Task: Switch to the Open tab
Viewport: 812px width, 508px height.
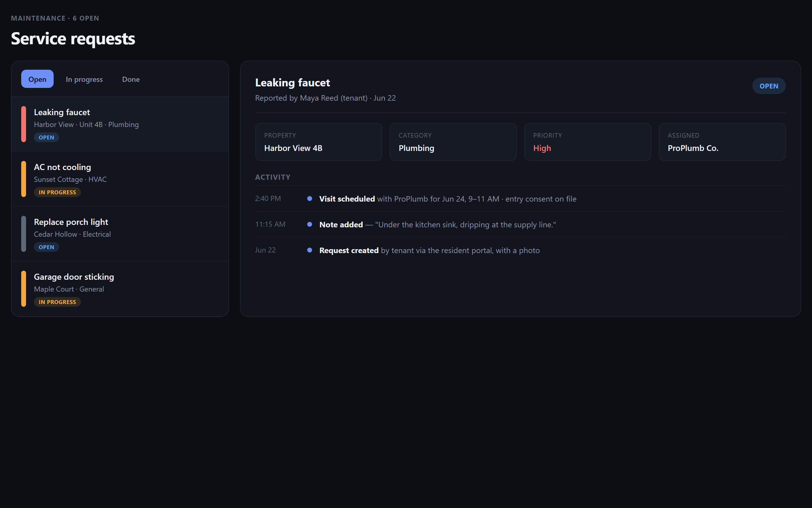Action: 37,79
